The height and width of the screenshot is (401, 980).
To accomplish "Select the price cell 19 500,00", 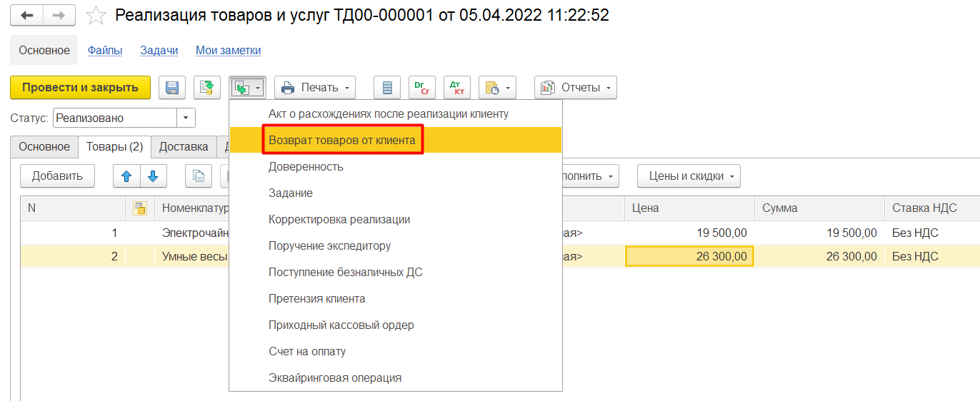I will click(x=690, y=233).
